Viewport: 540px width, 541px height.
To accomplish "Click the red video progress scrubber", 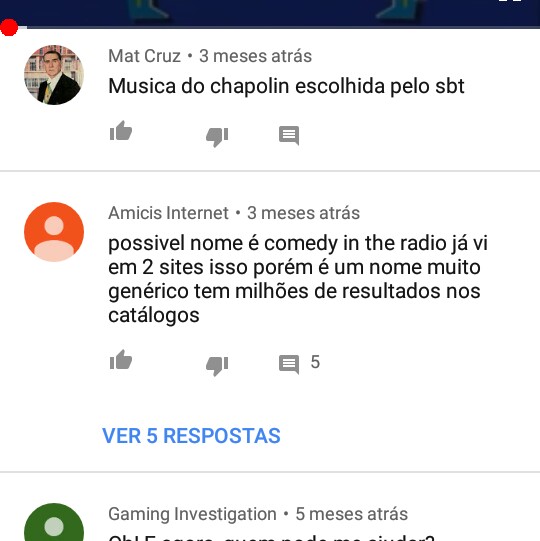I will pyautogui.click(x=9, y=27).
